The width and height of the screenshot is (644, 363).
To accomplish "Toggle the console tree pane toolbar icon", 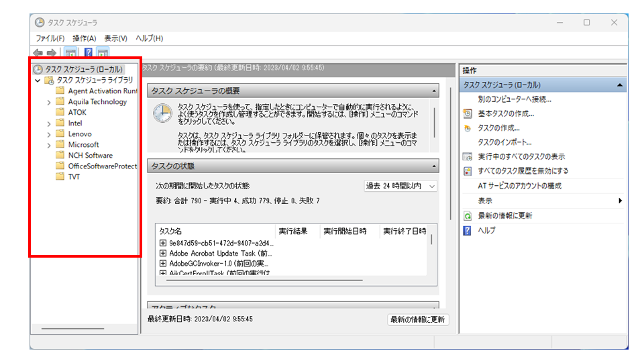I will pyautogui.click(x=70, y=53).
